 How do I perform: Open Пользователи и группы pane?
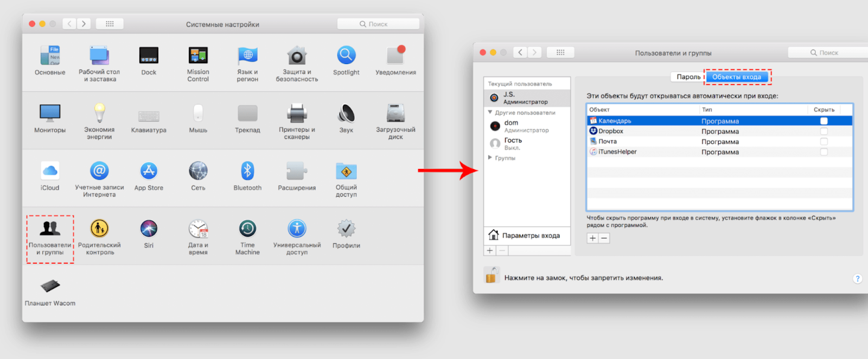(x=50, y=239)
